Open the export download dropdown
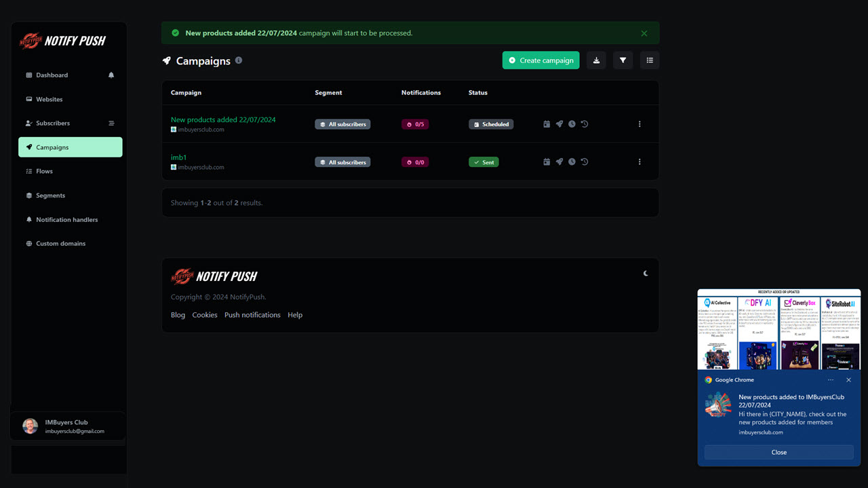The height and width of the screenshot is (488, 868). point(596,60)
